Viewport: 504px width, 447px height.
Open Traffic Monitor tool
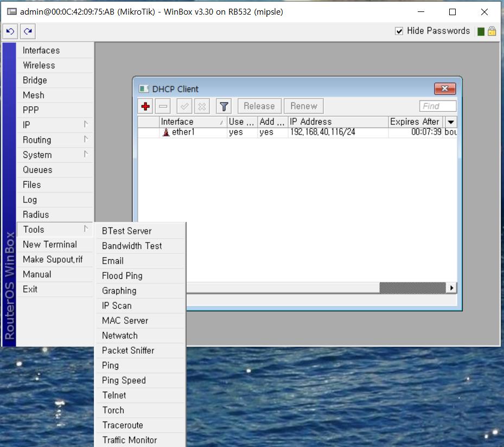click(141, 440)
